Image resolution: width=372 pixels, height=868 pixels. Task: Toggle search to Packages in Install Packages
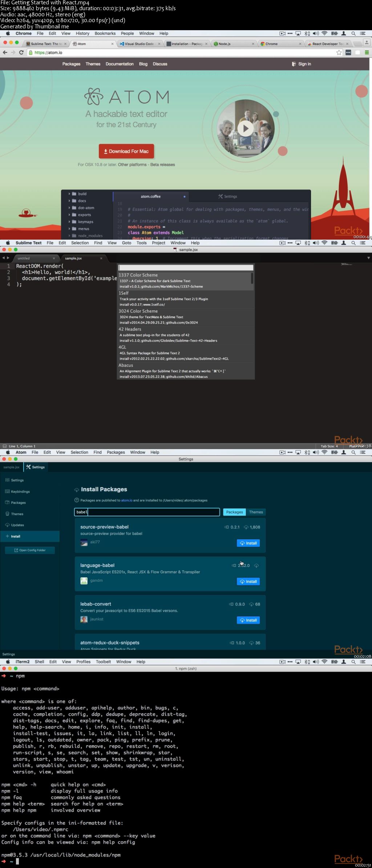[x=234, y=512]
